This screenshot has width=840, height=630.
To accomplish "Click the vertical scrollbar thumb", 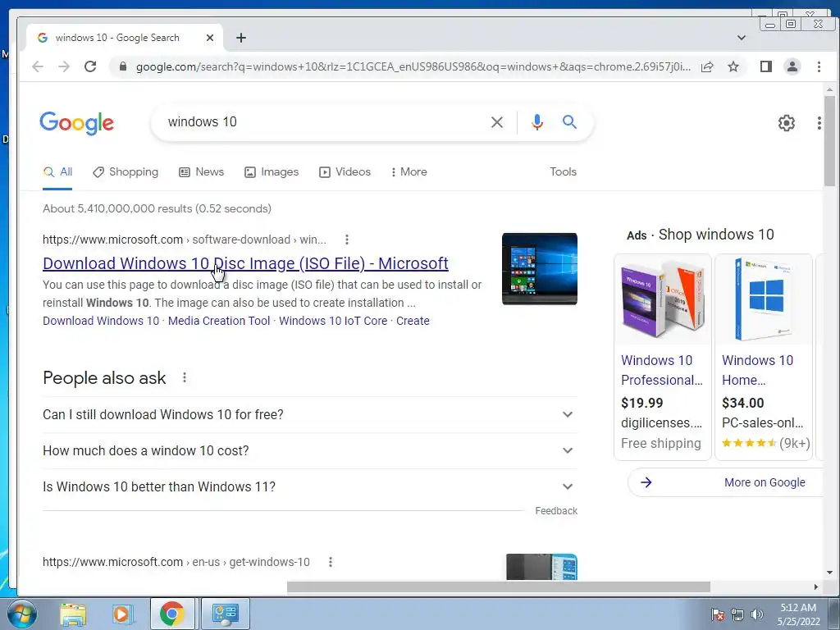I will (830, 141).
